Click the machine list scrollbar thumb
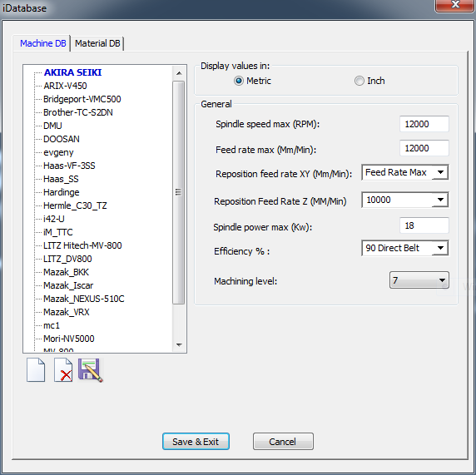 178,192
